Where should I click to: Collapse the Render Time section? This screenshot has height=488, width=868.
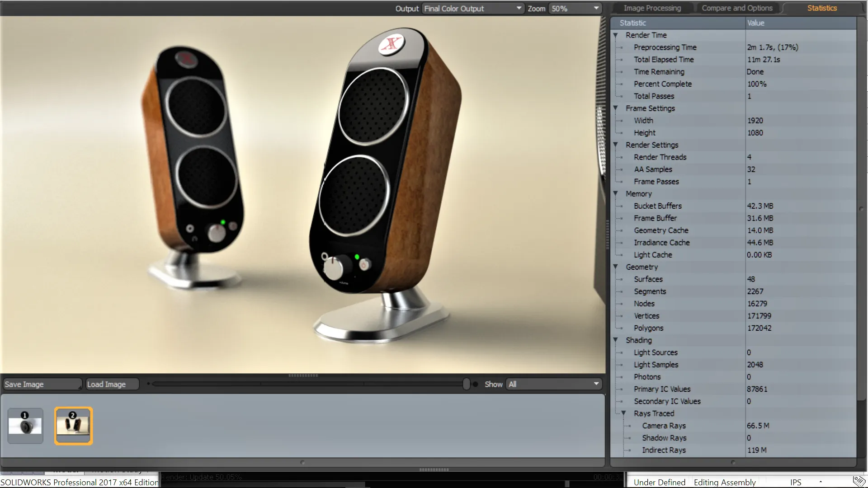[616, 35]
